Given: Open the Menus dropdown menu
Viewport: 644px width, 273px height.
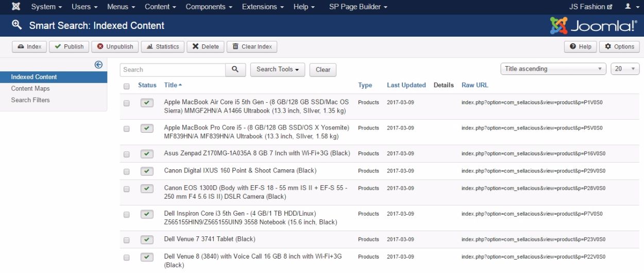Looking at the screenshot, I should point(121,7).
